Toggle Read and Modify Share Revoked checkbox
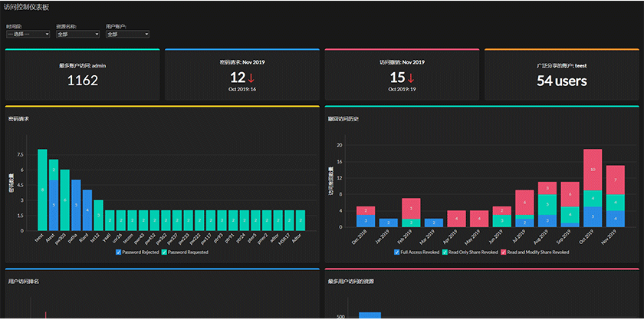This screenshot has height=320, width=644. pos(503,252)
